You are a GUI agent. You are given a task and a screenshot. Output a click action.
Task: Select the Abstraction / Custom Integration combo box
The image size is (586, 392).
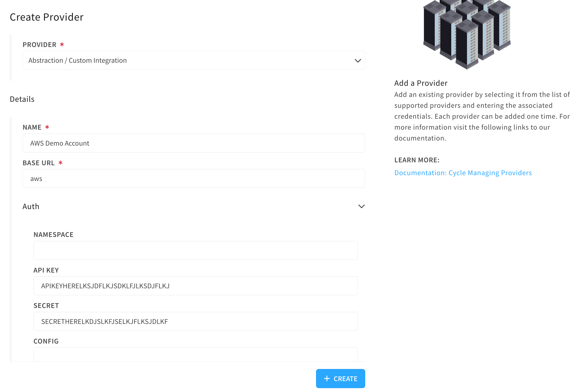pyautogui.click(x=194, y=60)
